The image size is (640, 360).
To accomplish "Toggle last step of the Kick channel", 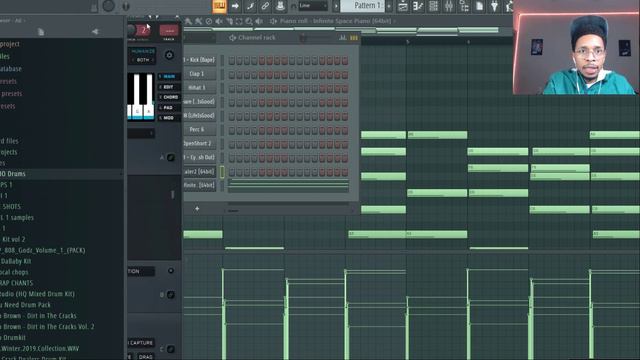I will coord(345,60).
